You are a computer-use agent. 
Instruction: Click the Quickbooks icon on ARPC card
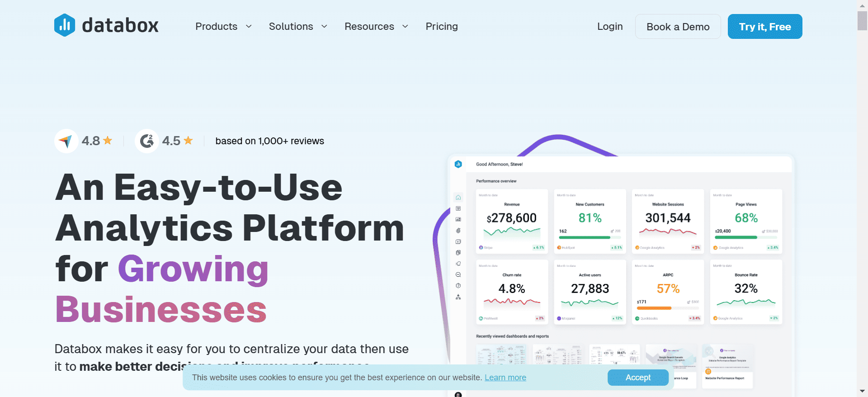click(x=637, y=318)
